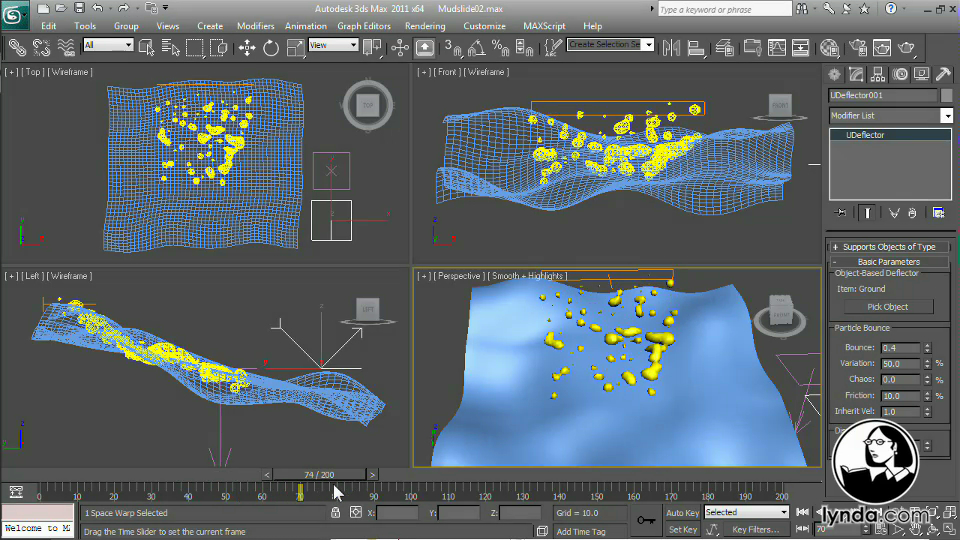Click the Align tool icon

click(x=696, y=47)
